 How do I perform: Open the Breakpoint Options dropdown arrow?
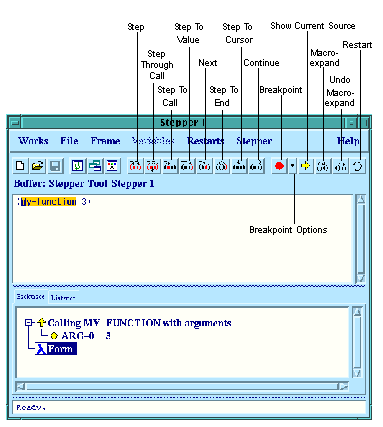point(292,166)
